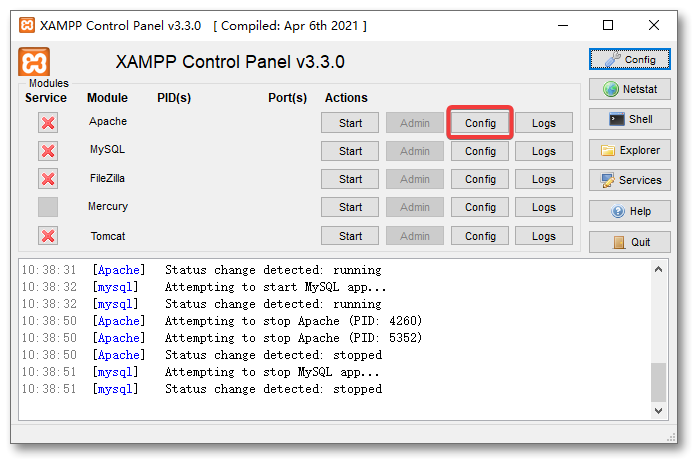
Task: Click log line 'Attempting to start MySQL app...'
Action: [275, 287]
